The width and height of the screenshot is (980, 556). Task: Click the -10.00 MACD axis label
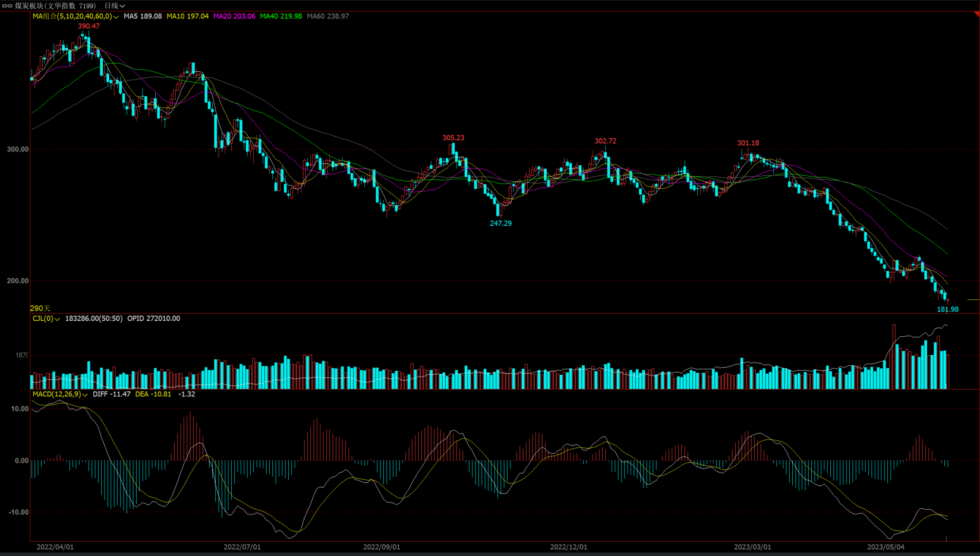click(18, 512)
